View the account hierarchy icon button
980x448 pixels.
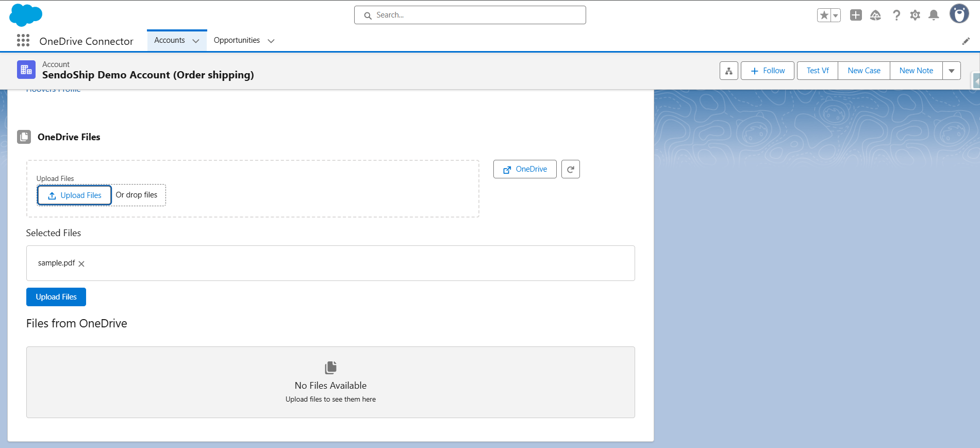pos(729,71)
